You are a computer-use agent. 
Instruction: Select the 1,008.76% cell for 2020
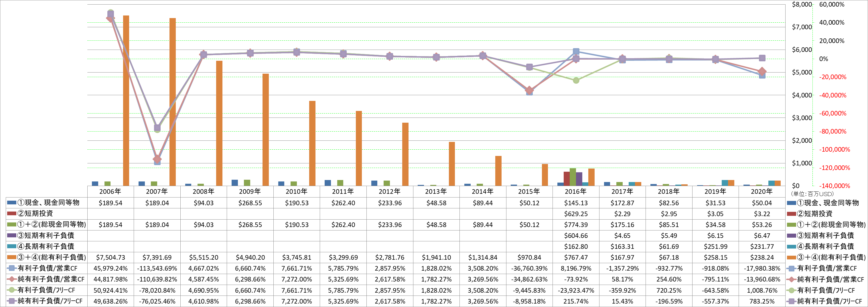click(x=762, y=290)
